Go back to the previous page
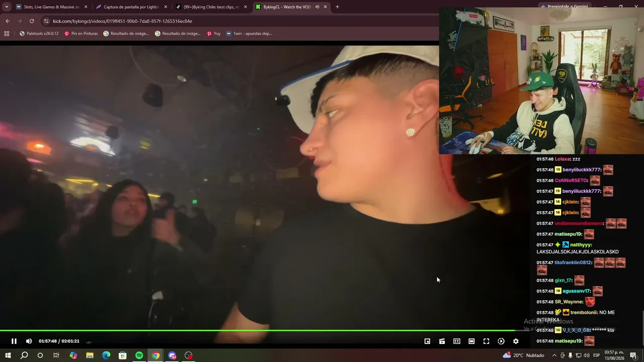The width and height of the screenshot is (644, 362). pyautogui.click(x=8, y=21)
